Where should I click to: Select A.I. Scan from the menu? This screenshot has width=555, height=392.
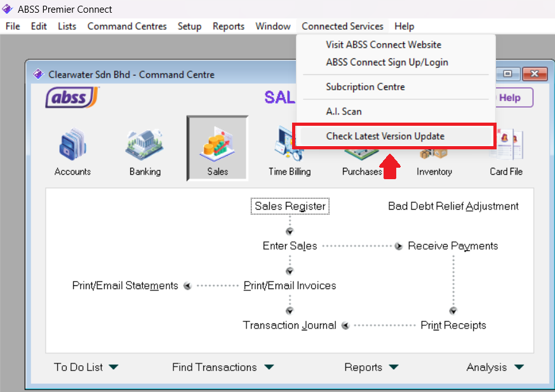344,111
